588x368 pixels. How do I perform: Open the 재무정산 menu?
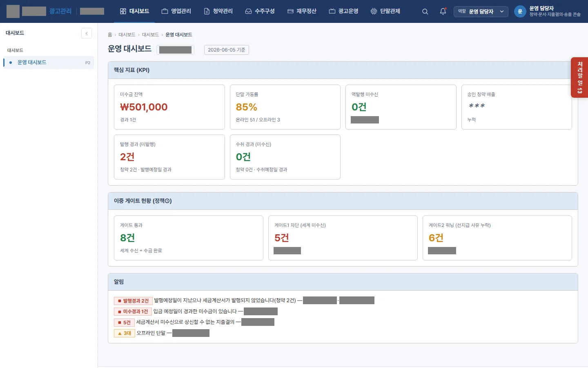[302, 11]
